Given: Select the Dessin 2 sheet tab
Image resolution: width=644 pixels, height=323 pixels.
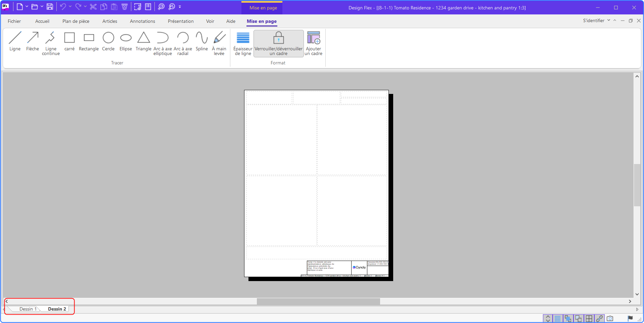Looking at the screenshot, I should (x=57, y=309).
